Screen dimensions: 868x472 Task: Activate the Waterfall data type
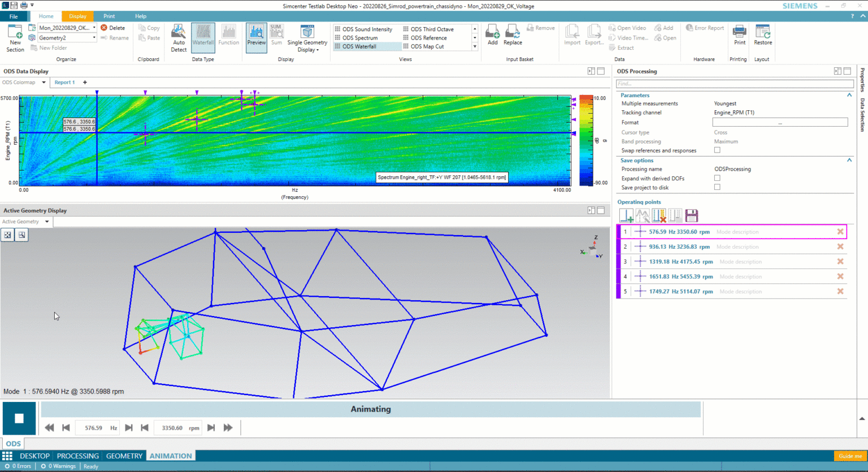[203, 37]
